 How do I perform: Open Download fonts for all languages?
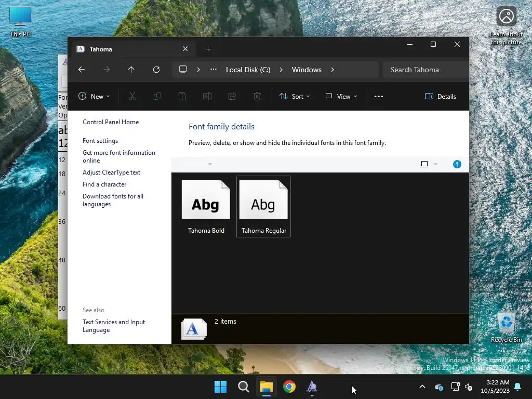click(113, 200)
